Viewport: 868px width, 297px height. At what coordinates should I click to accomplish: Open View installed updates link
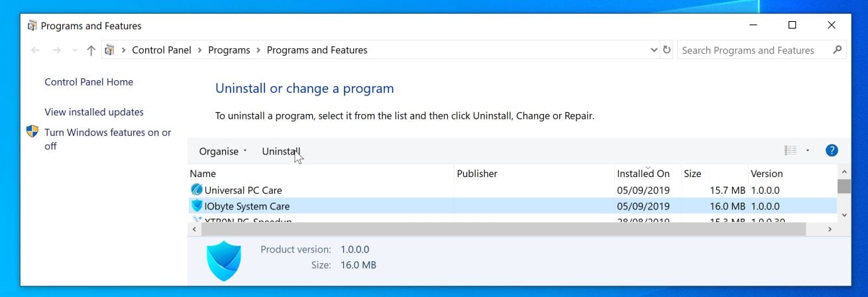[94, 112]
